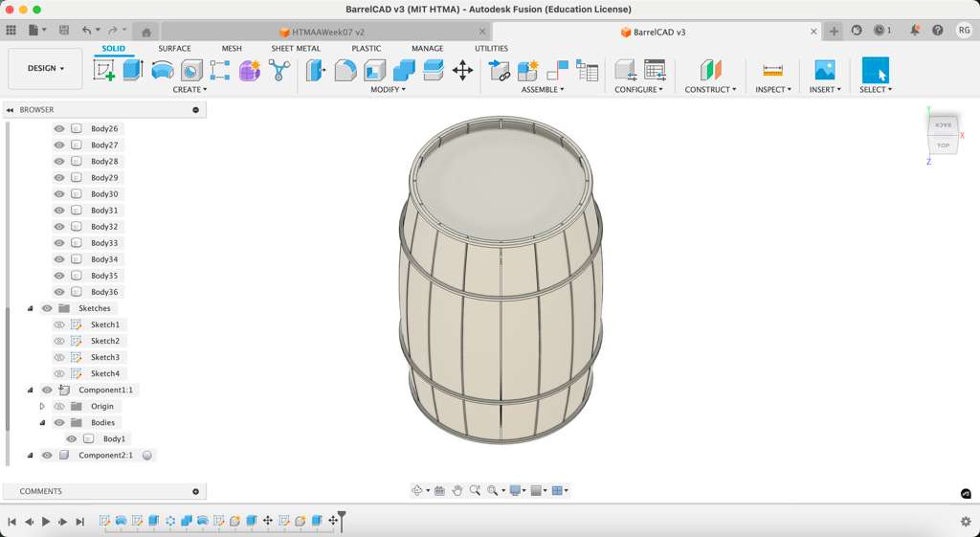Collapse the BROWSER panel with double arrows

click(10, 110)
